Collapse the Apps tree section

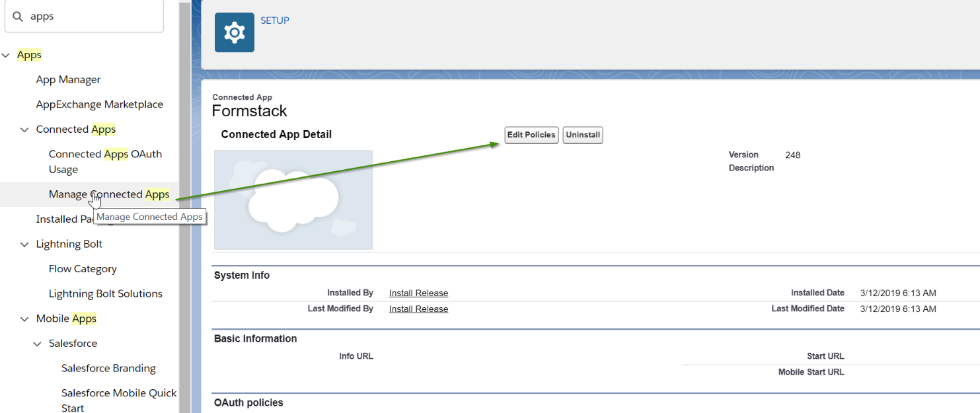tap(6, 56)
